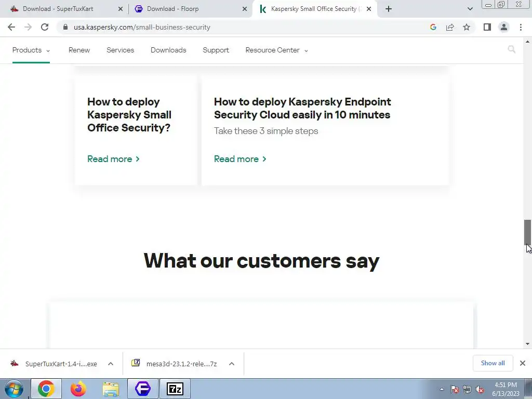Read more about Endpoint Security Cloud deployment

pyautogui.click(x=240, y=159)
